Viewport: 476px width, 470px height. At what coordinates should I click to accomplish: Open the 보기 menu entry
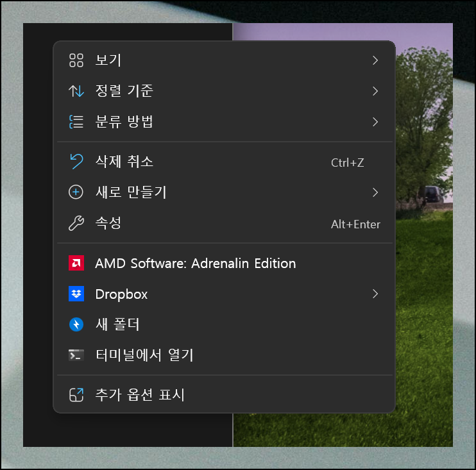click(225, 60)
